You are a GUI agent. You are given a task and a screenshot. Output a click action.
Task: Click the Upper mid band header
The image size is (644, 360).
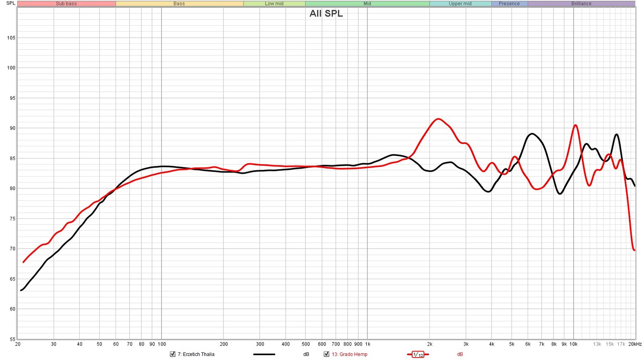(460, 4)
